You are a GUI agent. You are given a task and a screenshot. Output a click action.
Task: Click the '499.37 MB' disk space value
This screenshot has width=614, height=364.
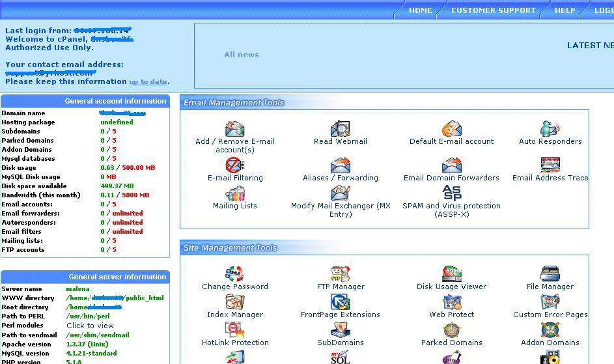coord(117,186)
